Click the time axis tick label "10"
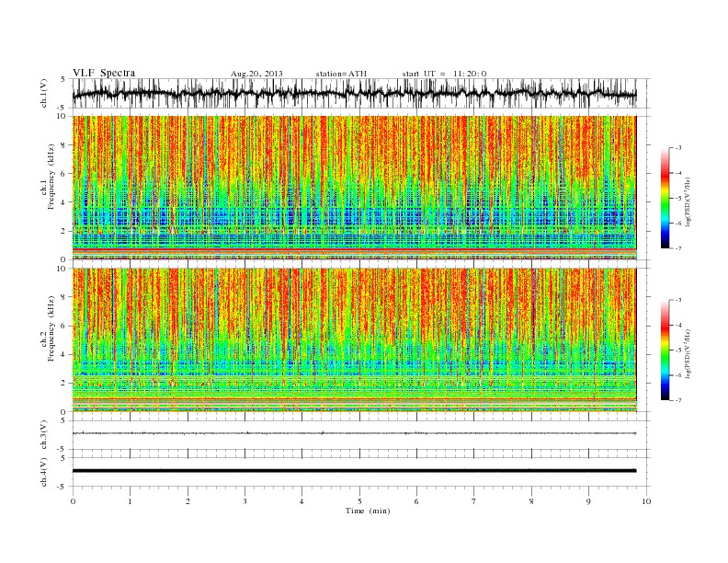The image size is (728, 563). pos(646,501)
